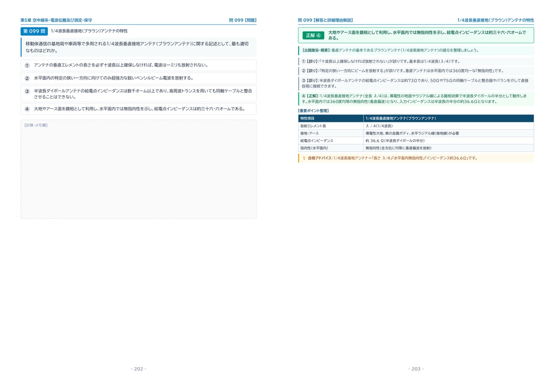The image size is (555, 392).
Task: Click explanation ②【誤り】 about 360度均一
Action: tap(416, 71)
